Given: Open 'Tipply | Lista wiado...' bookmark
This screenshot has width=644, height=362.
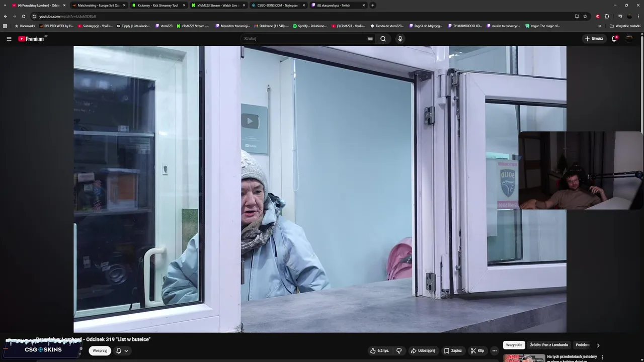Looking at the screenshot, I should [x=133, y=26].
